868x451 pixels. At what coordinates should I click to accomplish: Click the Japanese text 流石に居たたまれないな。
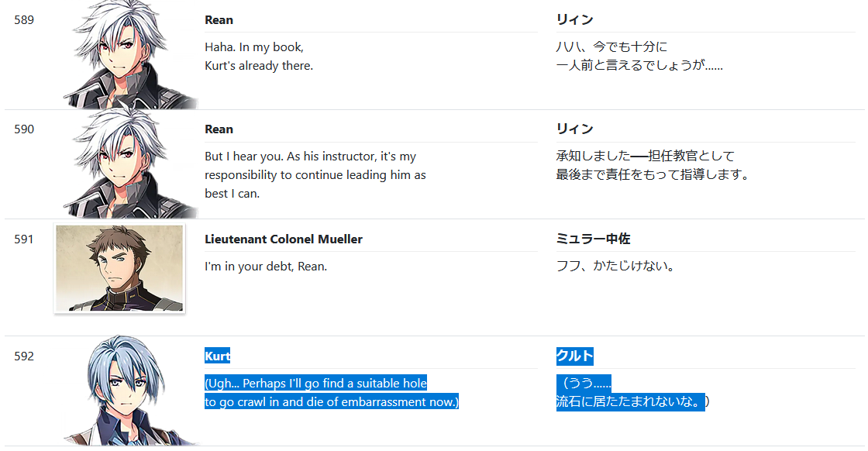(631, 401)
